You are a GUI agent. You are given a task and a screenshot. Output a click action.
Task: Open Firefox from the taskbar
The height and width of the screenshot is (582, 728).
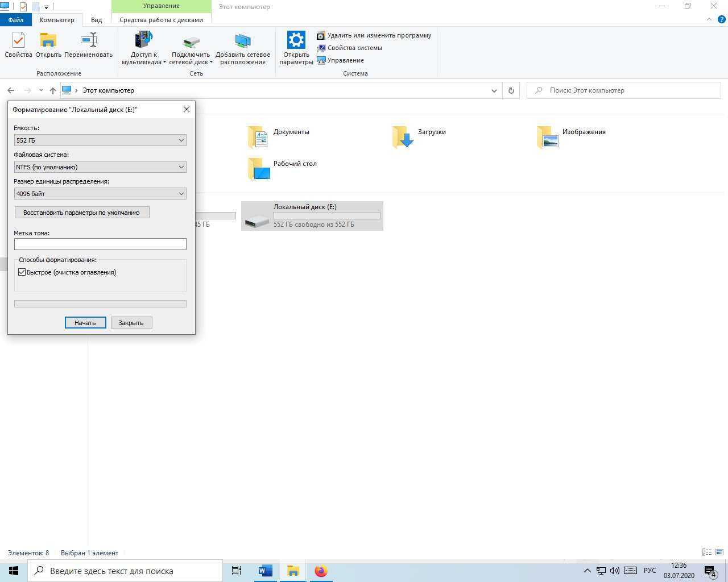(321, 571)
